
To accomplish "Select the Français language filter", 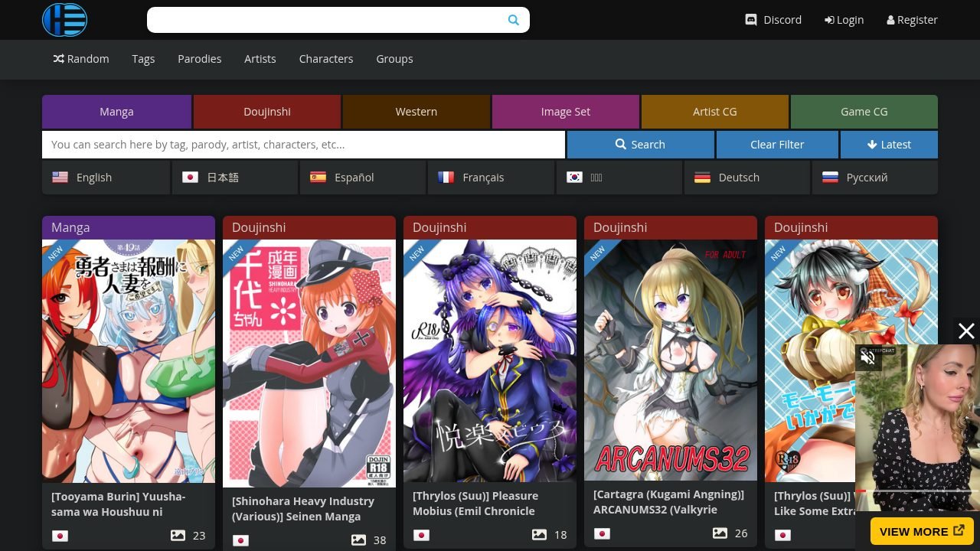I will click(x=492, y=178).
